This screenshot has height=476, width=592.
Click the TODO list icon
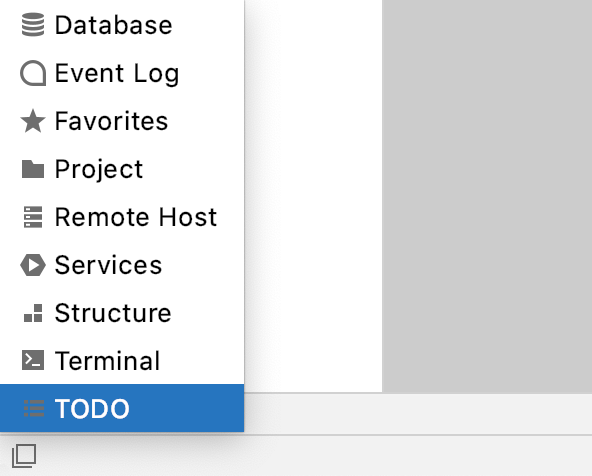34,408
